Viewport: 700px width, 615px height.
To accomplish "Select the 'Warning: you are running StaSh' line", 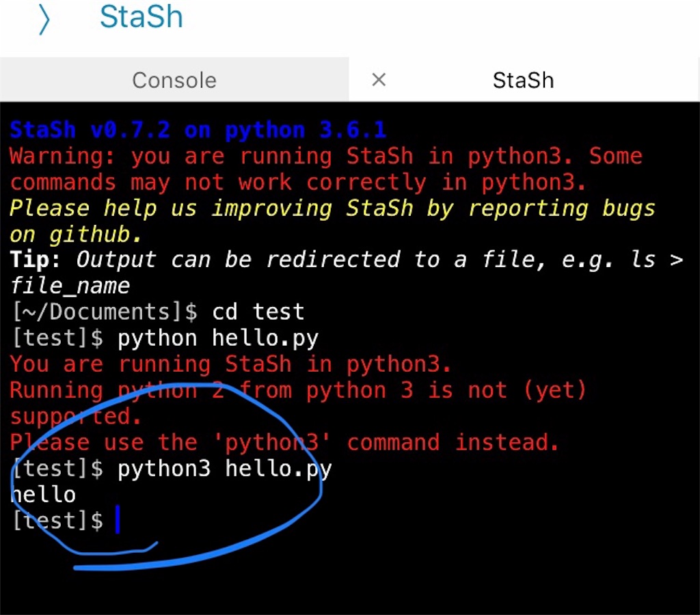I will (326, 156).
